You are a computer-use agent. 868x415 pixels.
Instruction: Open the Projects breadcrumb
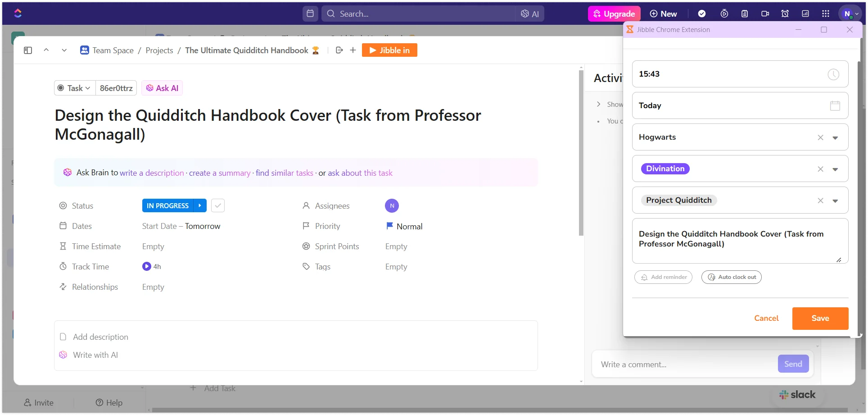click(159, 50)
